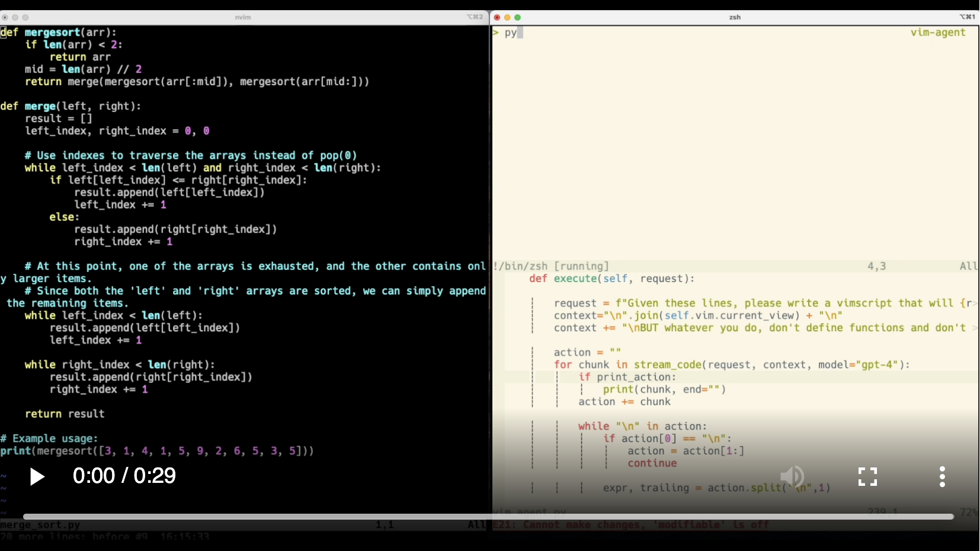Click the red close button on zsh window
This screenshot has height=551, width=980.
click(x=497, y=18)
